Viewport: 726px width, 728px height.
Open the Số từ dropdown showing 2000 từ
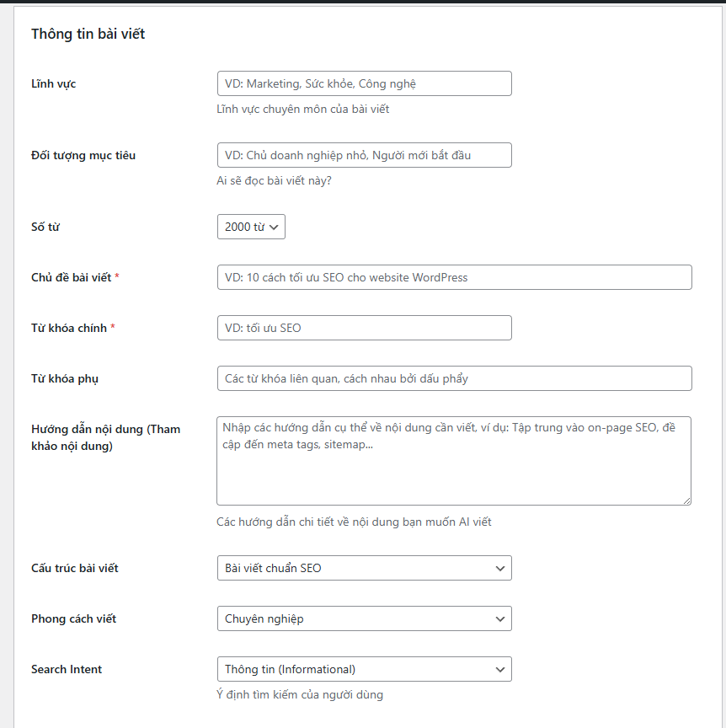click(251, 227)
